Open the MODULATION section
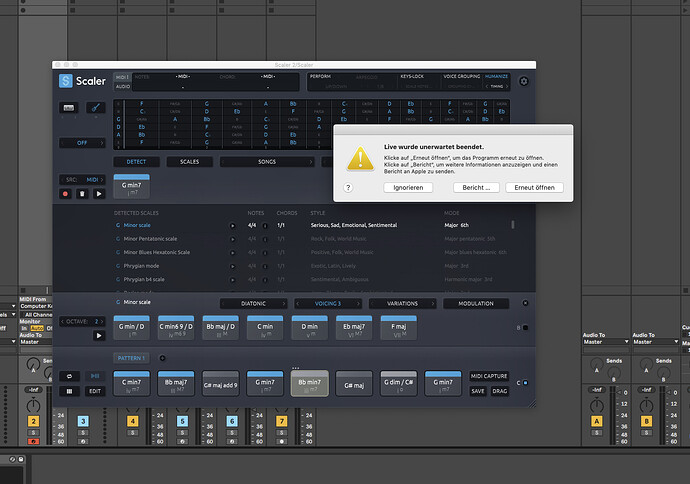 [x=476, y=304]
